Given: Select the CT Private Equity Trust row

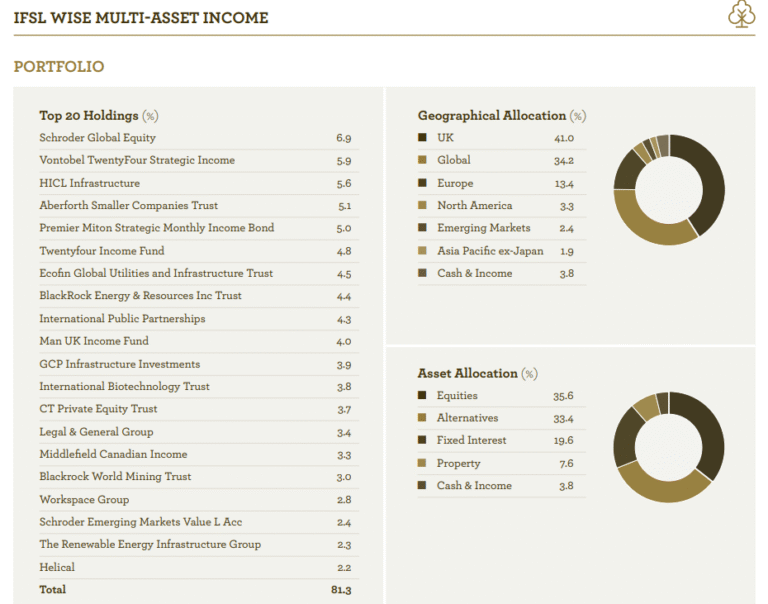Looking at the screenshot, I should click(199, 410).
